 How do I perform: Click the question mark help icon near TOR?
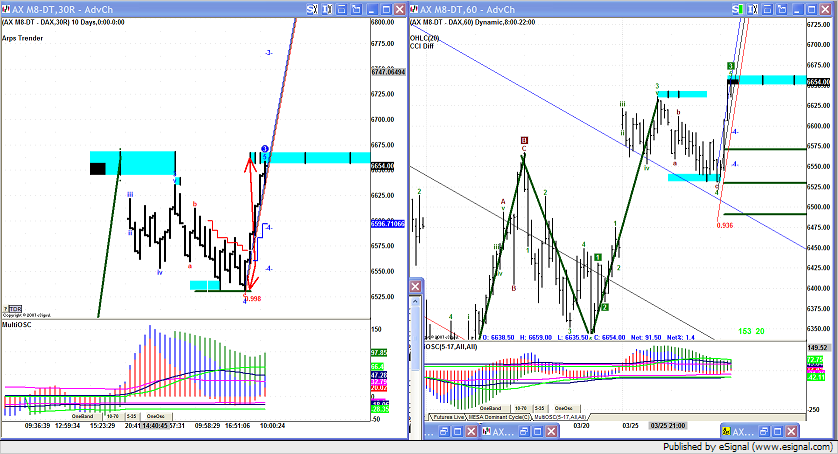click(x=4, y=309)
